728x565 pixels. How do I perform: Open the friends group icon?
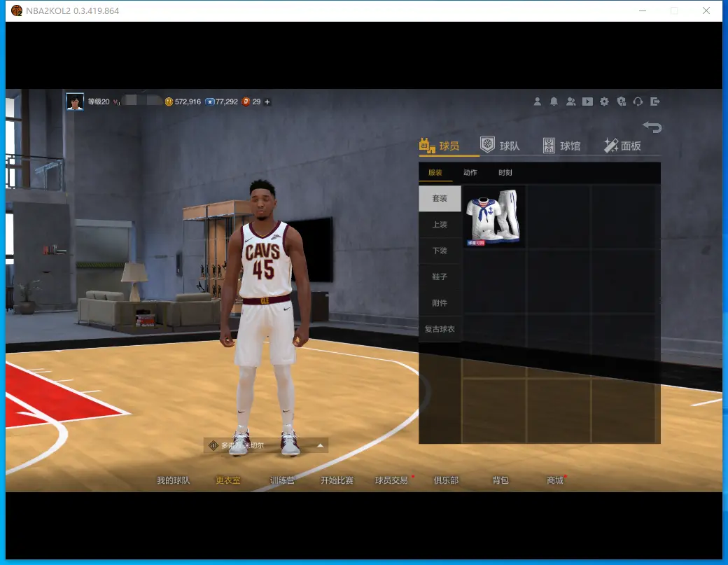point(570,102)
